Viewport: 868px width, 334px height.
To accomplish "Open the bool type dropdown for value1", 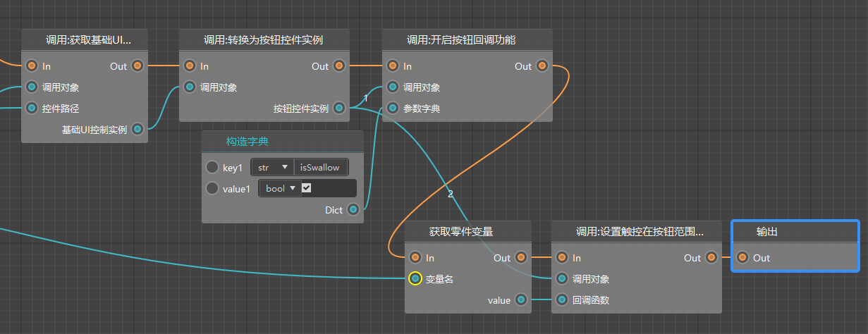I will 280,188.
